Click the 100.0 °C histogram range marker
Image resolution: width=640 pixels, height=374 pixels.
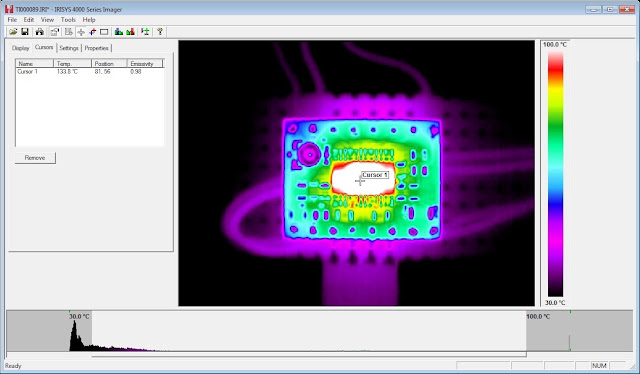pos(538,316)
